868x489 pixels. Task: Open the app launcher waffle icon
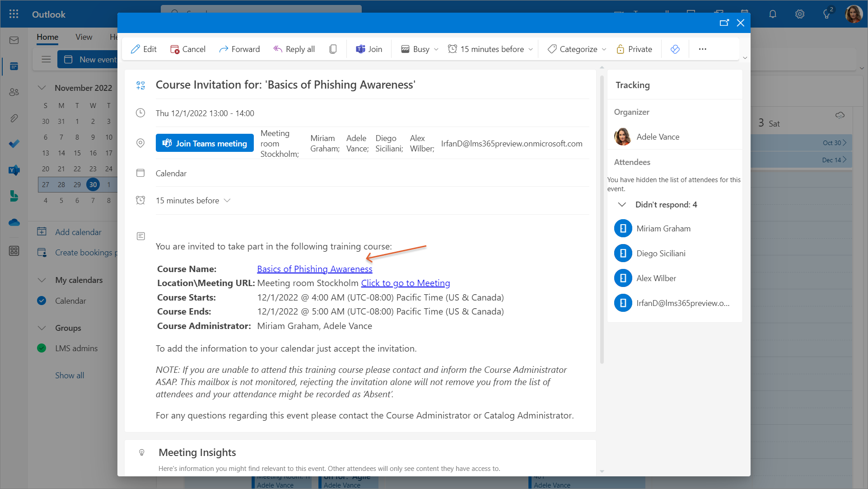point(14,14)
